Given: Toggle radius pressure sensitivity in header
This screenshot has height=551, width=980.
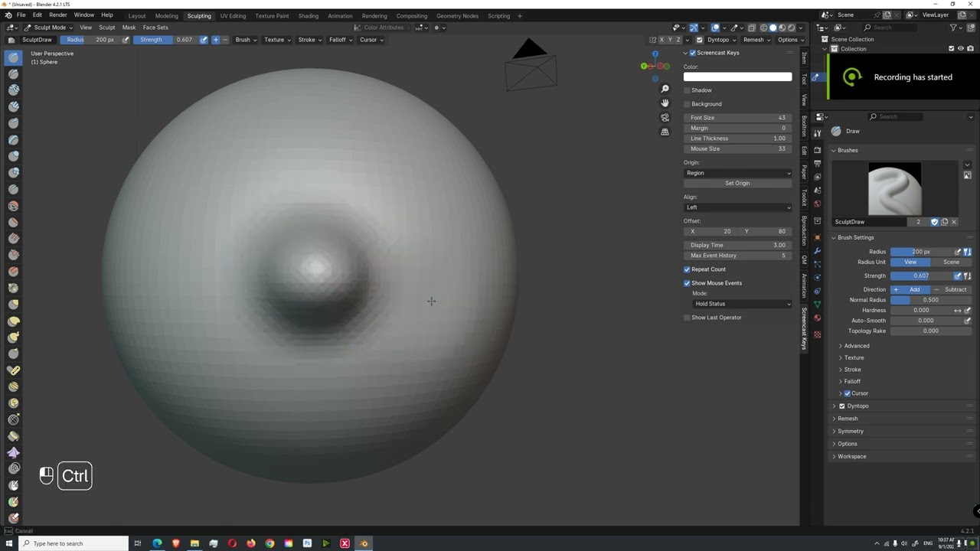Looking at the screenshot, I should tap(126, 40).
